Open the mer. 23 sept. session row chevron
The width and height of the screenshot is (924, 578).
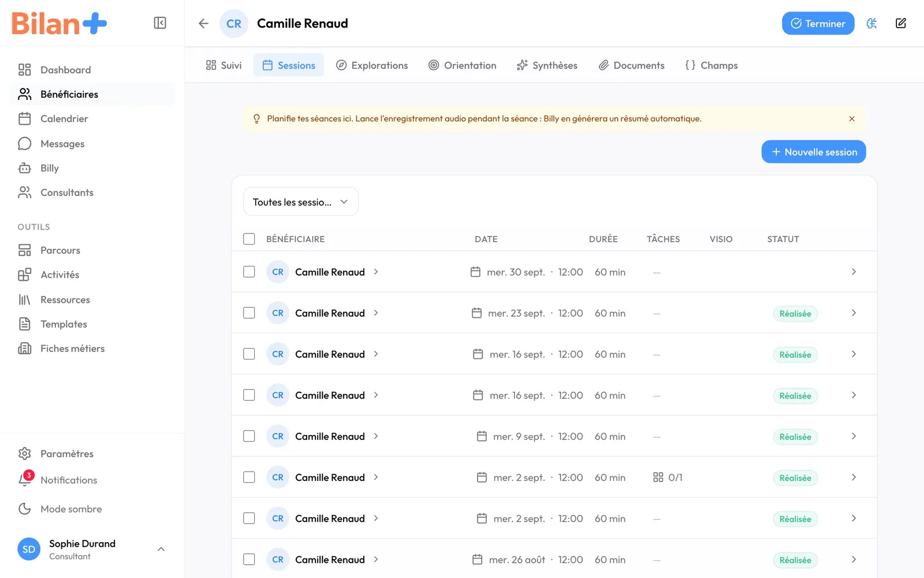[854, 313]
